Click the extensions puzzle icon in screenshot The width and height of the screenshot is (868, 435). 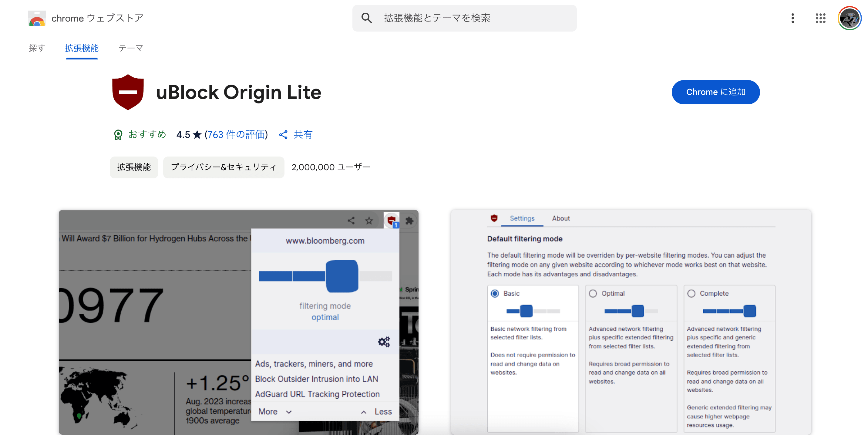click(409, 221)
